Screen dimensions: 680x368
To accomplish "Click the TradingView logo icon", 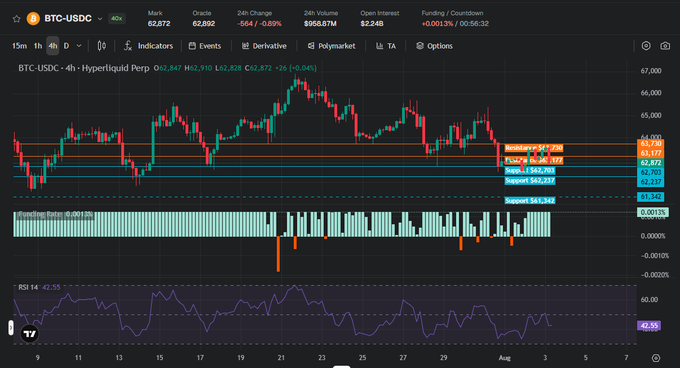I will point(29,334).
